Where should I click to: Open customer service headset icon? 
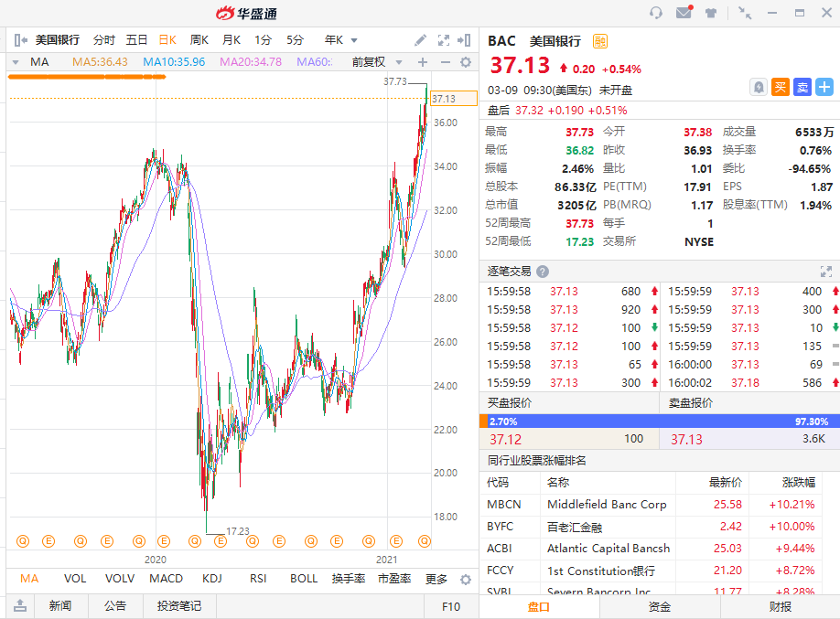coord(656,13)
